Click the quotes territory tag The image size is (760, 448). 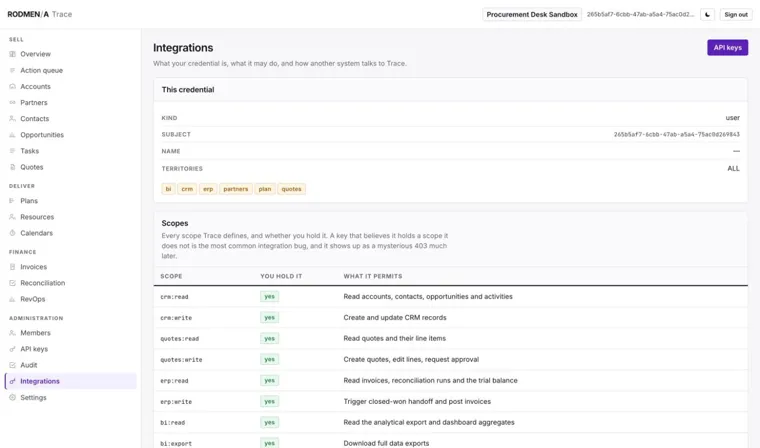click(x=291, y=189)
